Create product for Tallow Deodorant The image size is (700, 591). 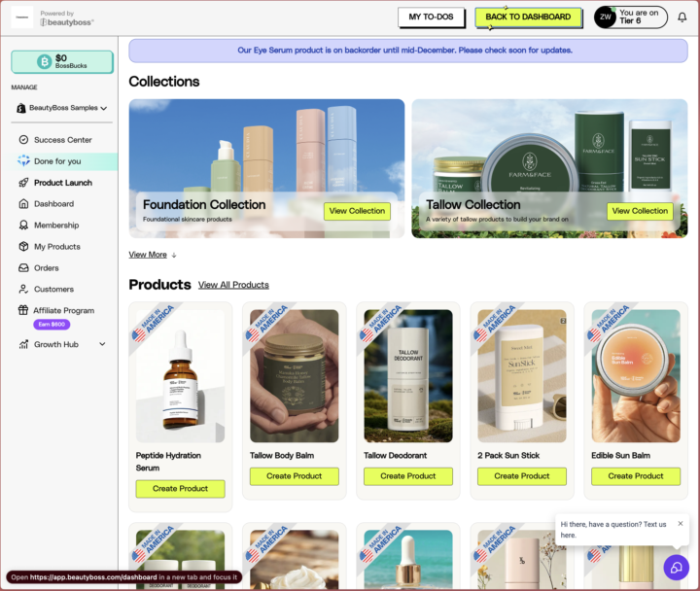408,476
